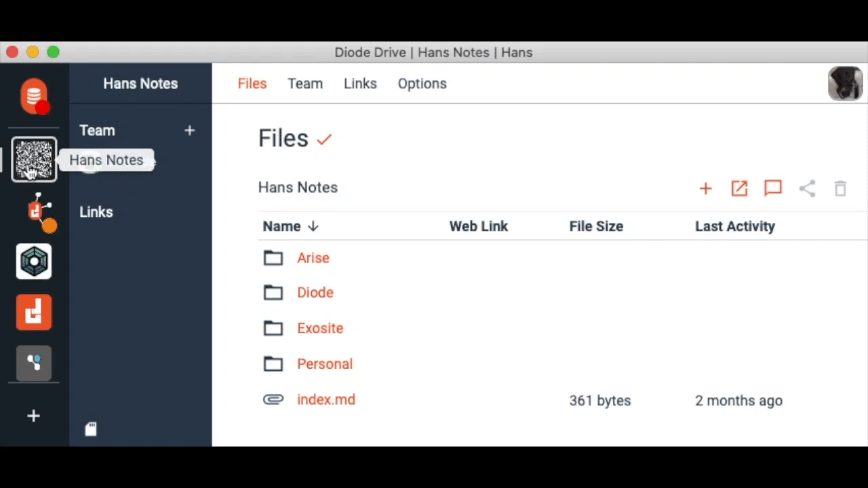Select the Team heading in sidebar
868x488 pixels.
[97, 130]
